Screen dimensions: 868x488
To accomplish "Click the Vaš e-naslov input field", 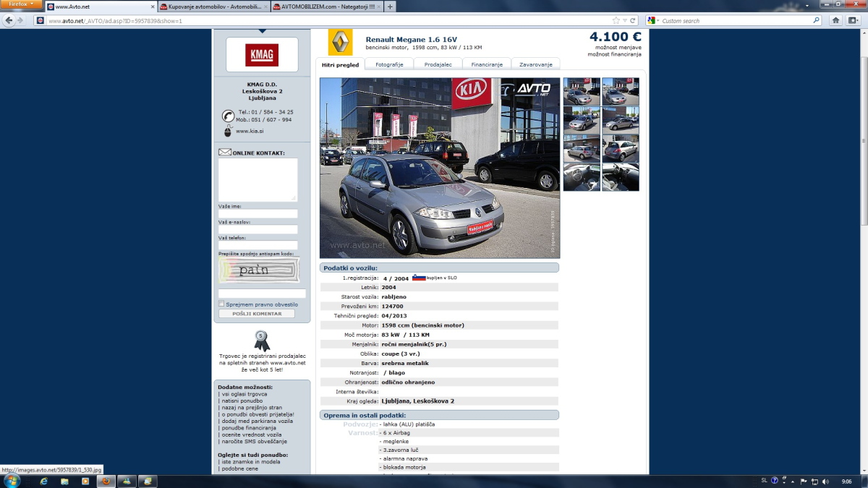I will pyautogui.click(x=258, y=230).
